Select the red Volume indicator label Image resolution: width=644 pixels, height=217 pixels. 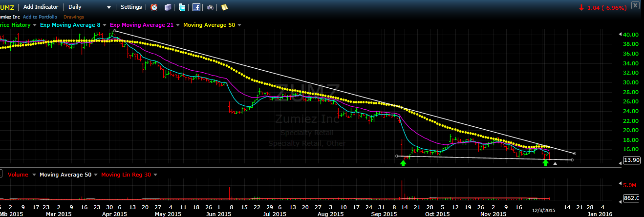tap(18, 175)
